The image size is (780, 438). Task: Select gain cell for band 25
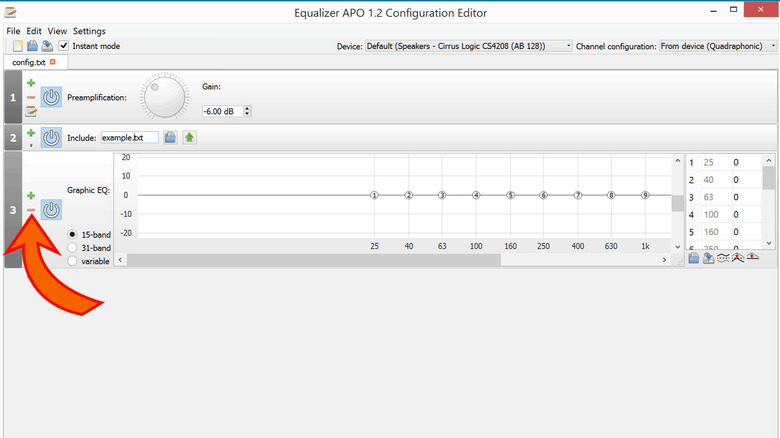(746, 162)
